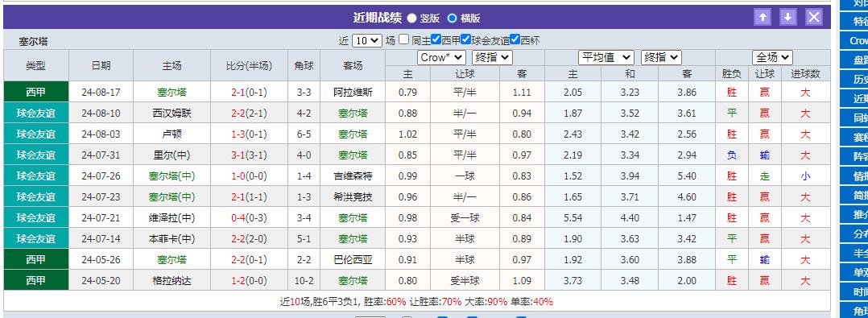Click the handicap 受半球
Screen dimensions: 868x318
(465, 281)
